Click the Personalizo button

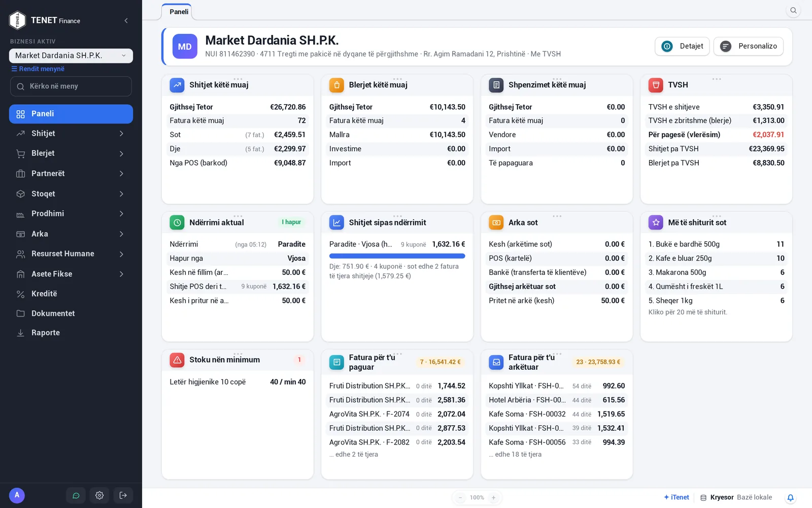pyautogui.click(x=749, y=46)
